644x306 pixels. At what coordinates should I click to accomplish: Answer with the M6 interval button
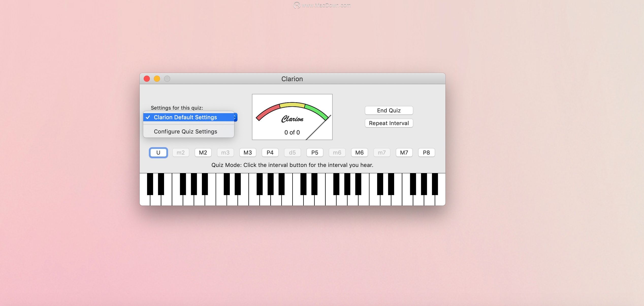[359, 152]
